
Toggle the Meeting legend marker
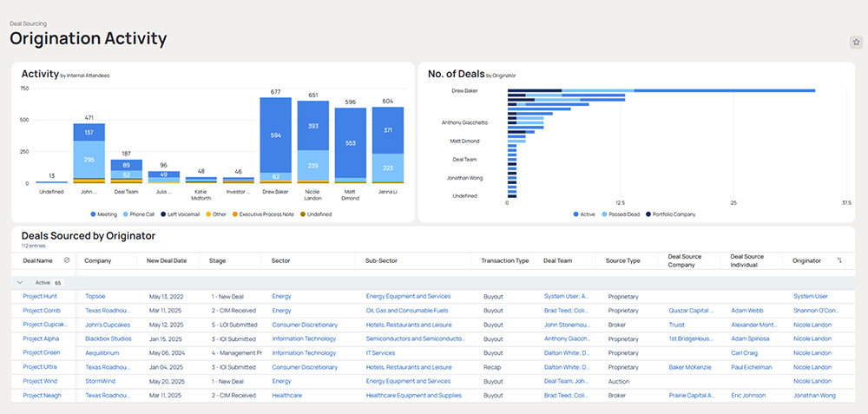point(93,214)
